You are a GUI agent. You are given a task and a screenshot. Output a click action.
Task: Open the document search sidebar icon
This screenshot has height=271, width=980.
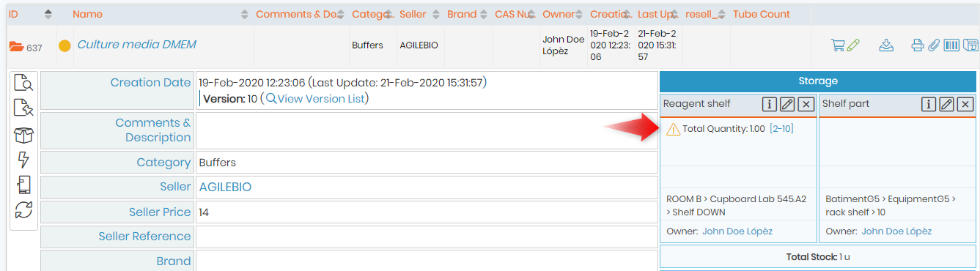[23, 83]
